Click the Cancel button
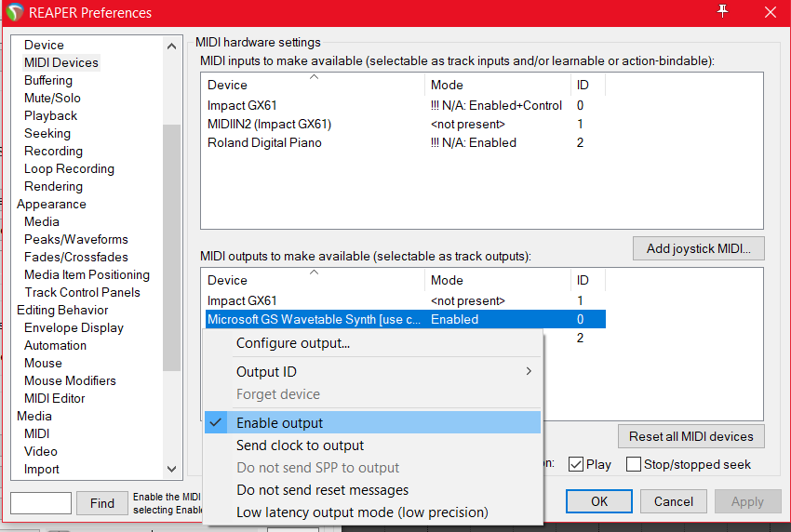The height and width of the screenshot is (532, 791). (x=674, y=501)
